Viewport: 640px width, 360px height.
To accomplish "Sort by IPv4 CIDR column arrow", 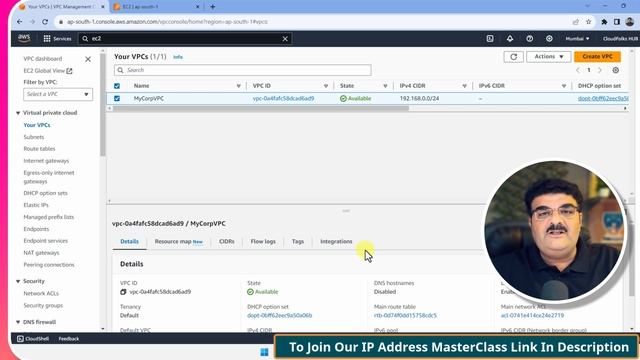I will coord(464,86).
